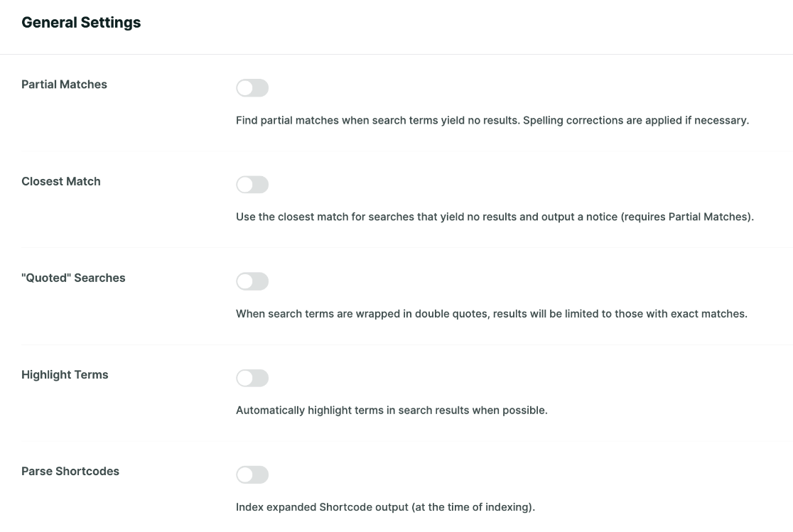Click the highlight terms description text
The width and height of the screenshot is (793, 532).
click(392, 410)
